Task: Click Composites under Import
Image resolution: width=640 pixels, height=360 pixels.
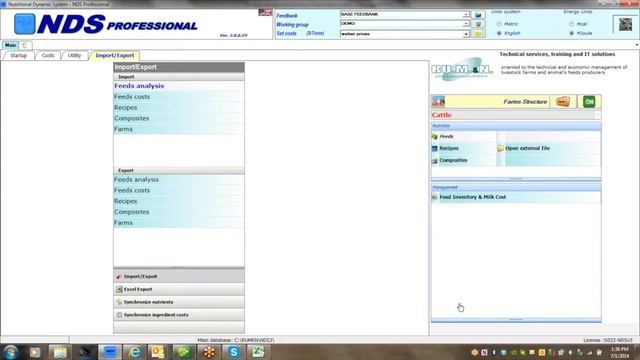Action: point(179,118)
